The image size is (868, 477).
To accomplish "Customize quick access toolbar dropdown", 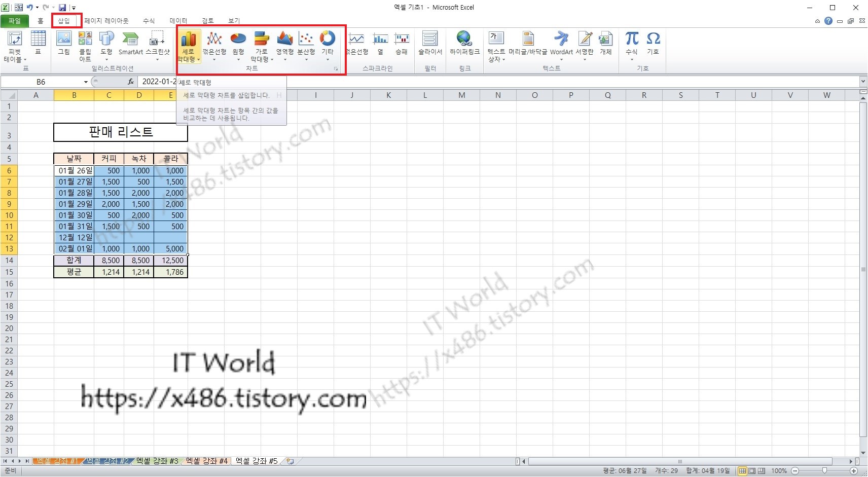I will pos(74,8).
